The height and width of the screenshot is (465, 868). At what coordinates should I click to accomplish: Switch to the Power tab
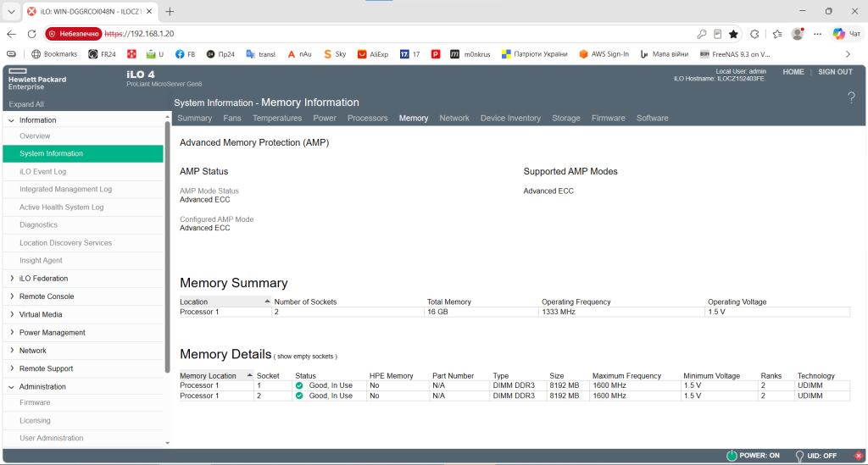coord(325,119)
